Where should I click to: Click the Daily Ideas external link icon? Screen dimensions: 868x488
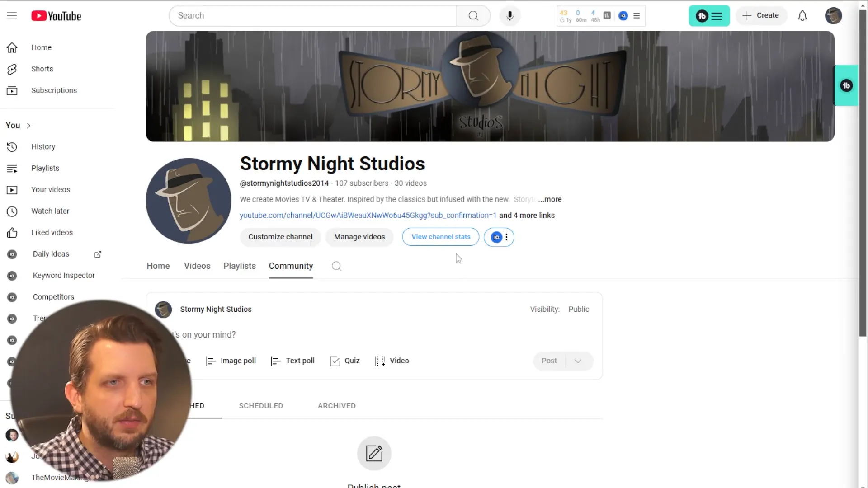pos(98,254)
